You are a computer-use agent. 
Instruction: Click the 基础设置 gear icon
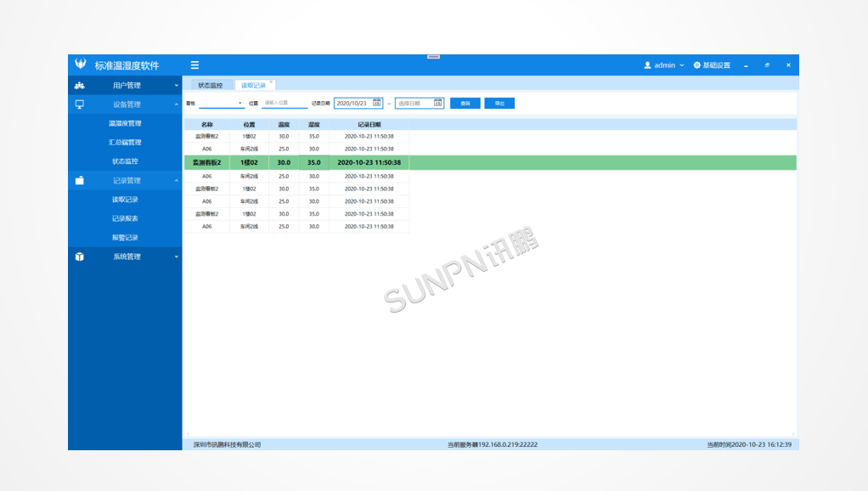[x=697, y=65]
